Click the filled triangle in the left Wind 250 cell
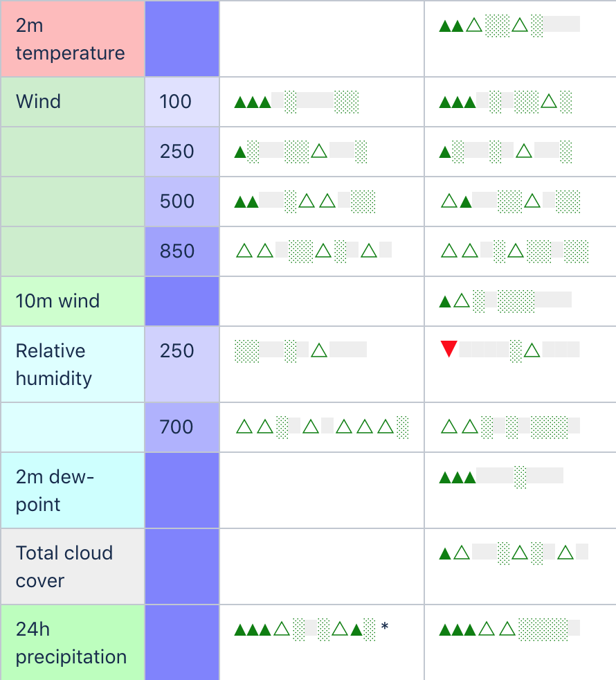616x680 pixels. click(240, 152)
